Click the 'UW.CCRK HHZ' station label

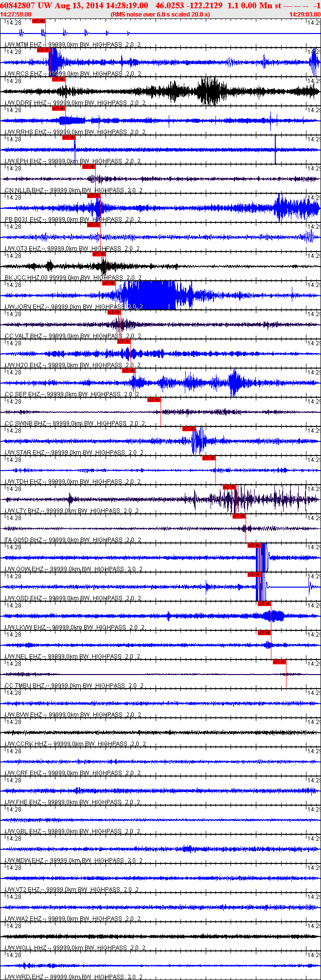tap(26, 743)
